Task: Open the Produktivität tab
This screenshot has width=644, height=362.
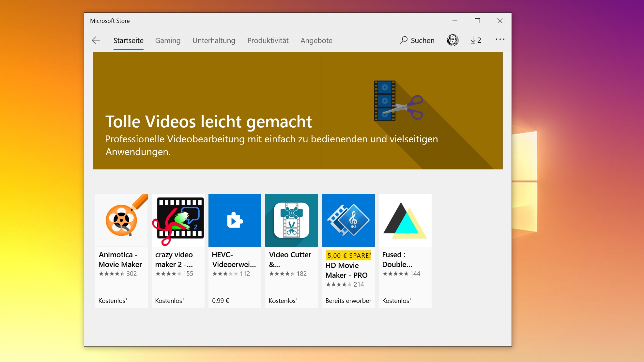Action: (268, 40)
